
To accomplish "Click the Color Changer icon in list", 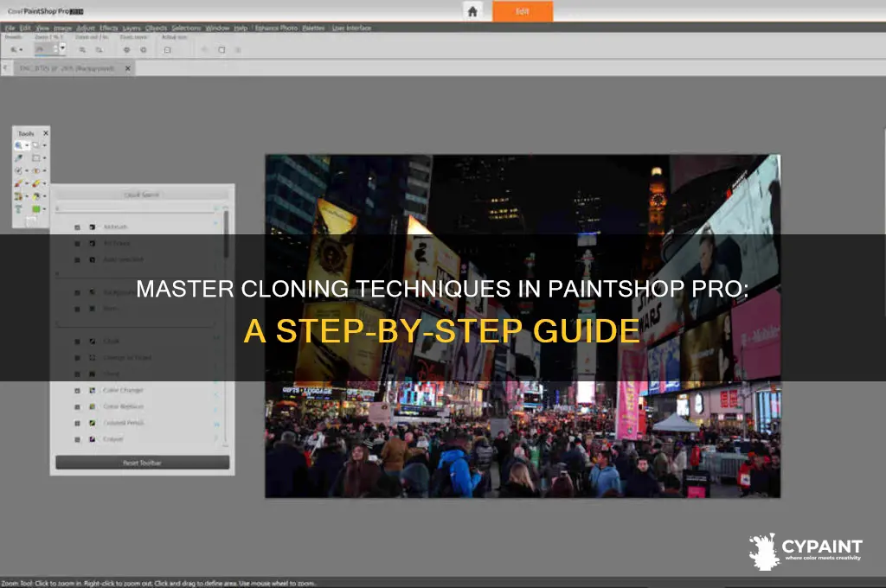I will [x=92, y=390].
